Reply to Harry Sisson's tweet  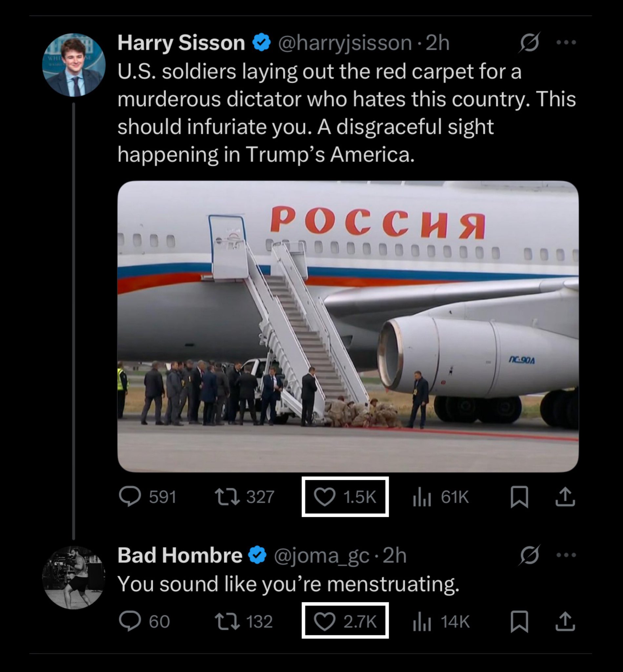(x=130, y=496)
